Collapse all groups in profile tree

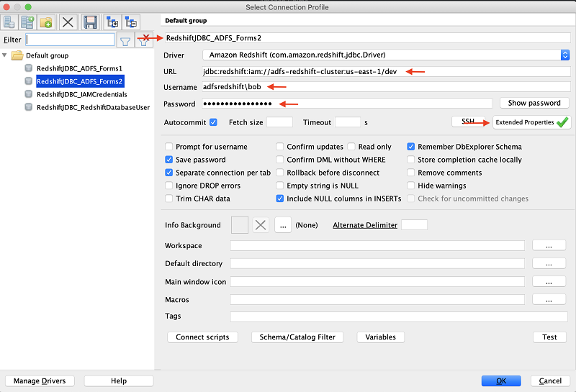pos(131,22)
